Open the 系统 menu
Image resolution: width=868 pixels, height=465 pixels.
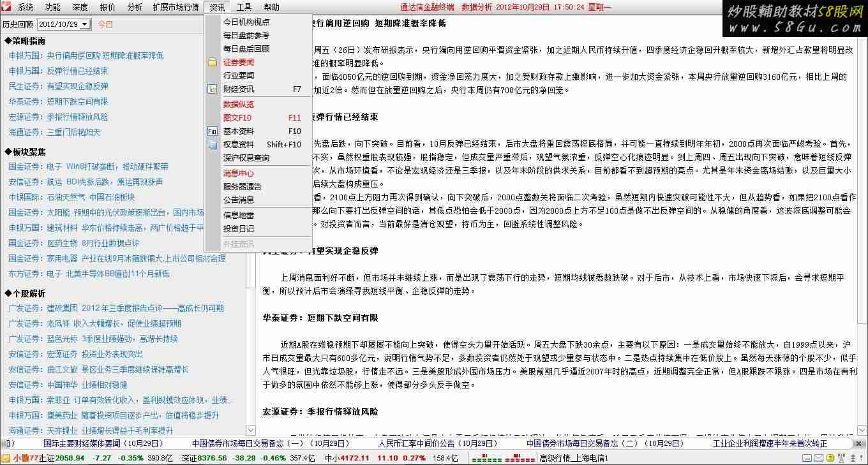click(x=25, y=8)
